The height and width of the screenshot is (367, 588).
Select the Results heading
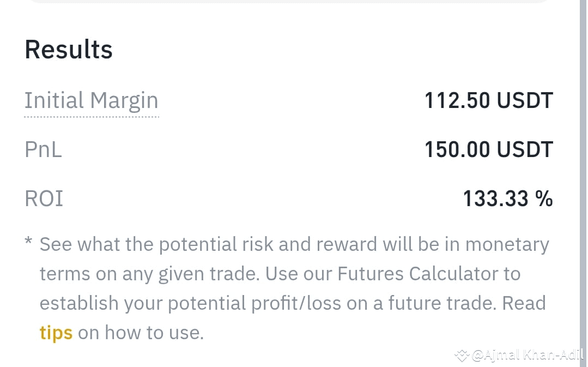[x=69, y=50]
